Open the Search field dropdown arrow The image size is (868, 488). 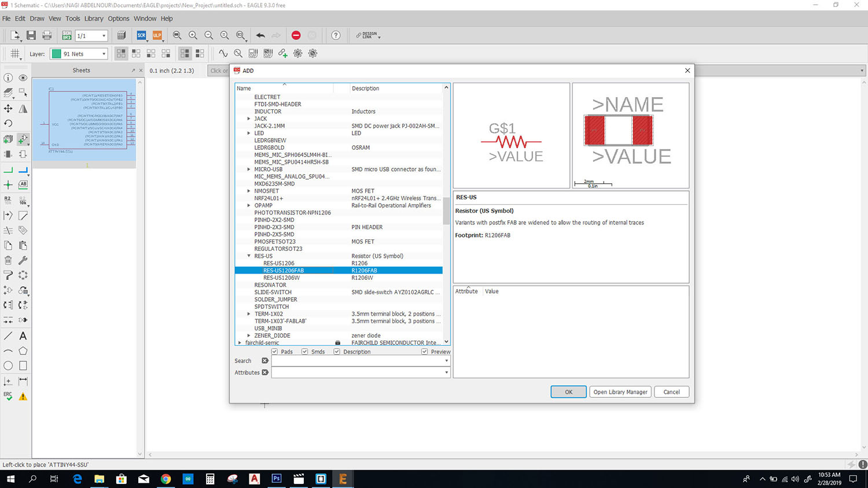coord(446,361)
